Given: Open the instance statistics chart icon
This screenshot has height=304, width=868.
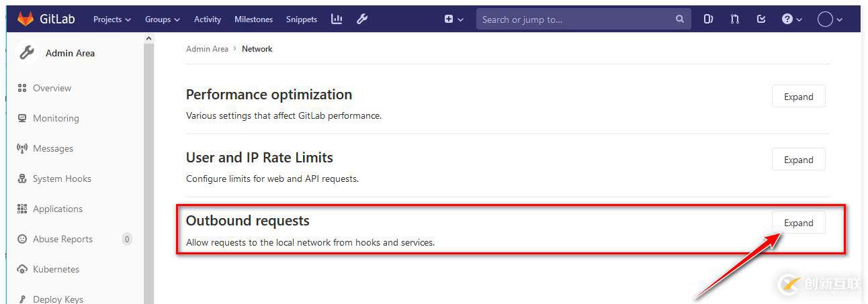Looking at the screenshot, I should click(337, 19).
